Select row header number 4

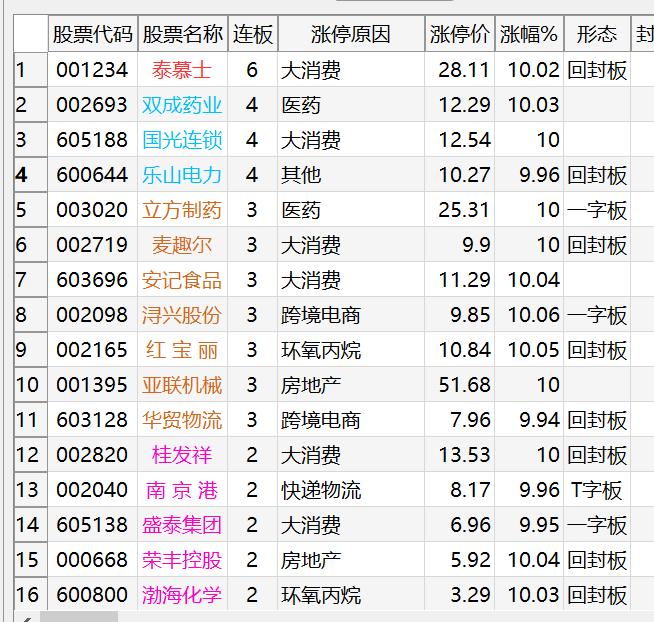(x=31, y=175)
